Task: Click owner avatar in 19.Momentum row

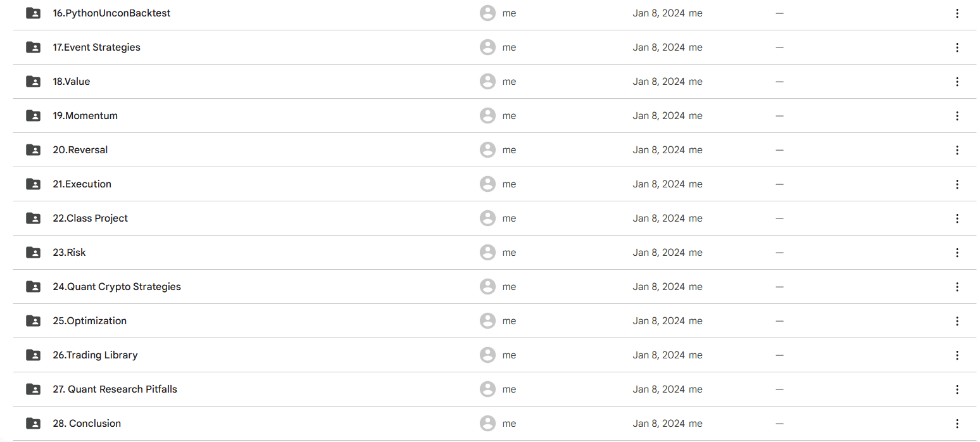Action: click(487, 115)
